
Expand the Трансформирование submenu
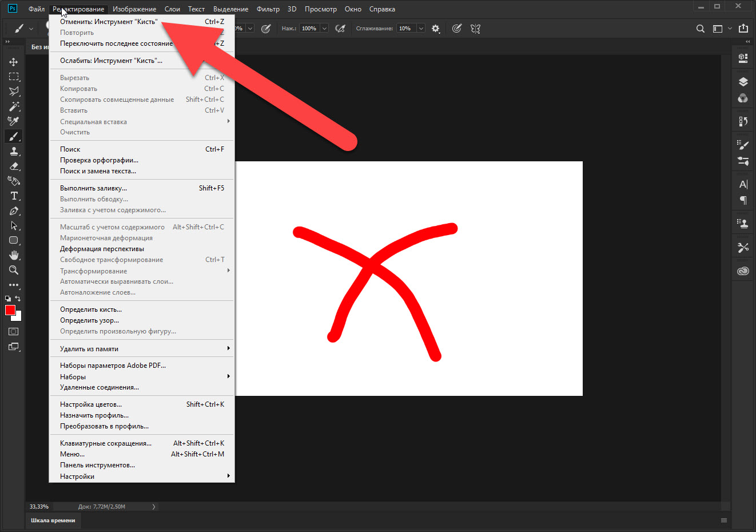coord(228,271)
